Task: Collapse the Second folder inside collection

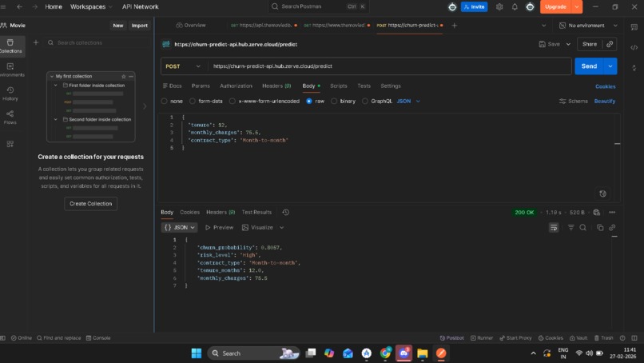Action: tap(56, 120)
